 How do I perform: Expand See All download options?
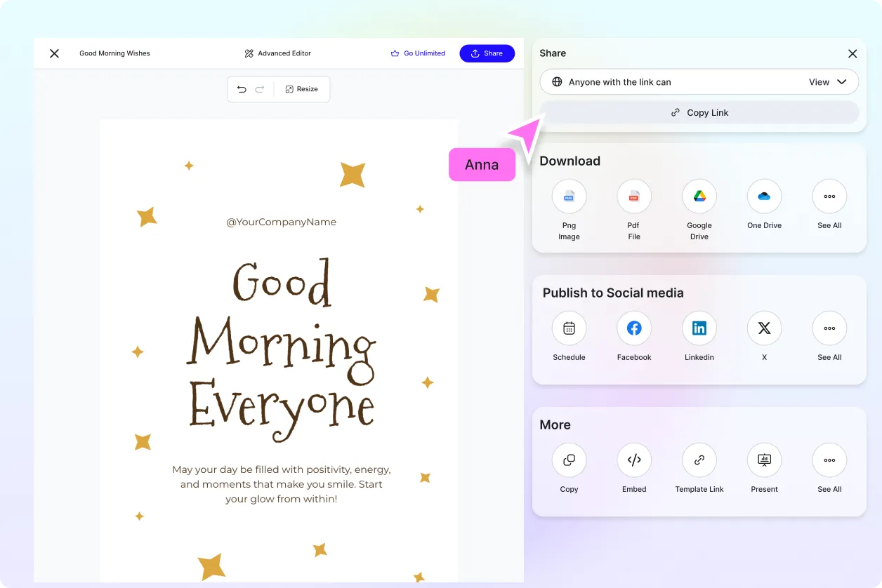(829, 196)
